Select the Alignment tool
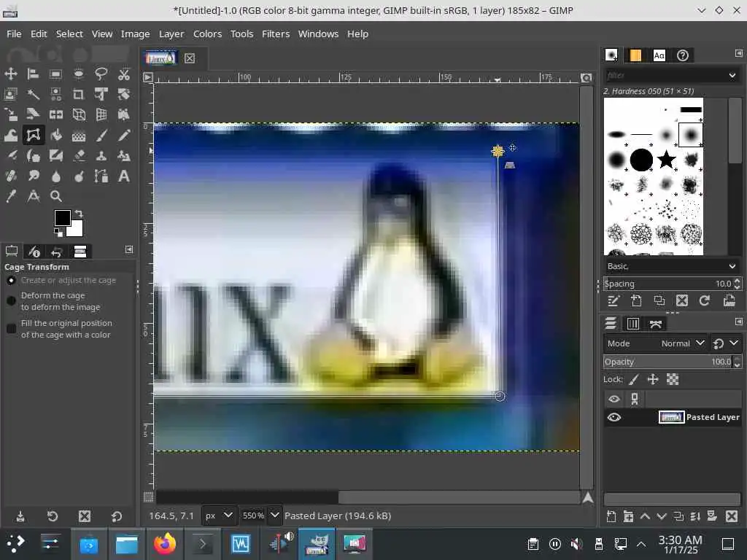 click(33, 74)
